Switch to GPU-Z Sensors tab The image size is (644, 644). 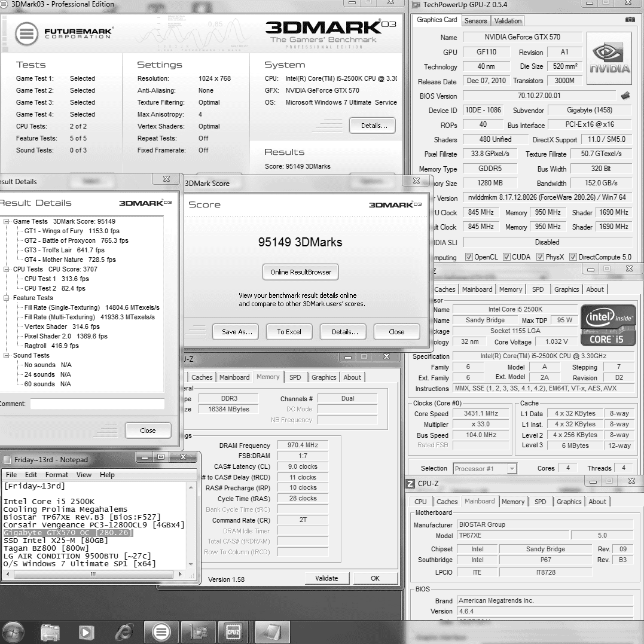click(475, 20)
